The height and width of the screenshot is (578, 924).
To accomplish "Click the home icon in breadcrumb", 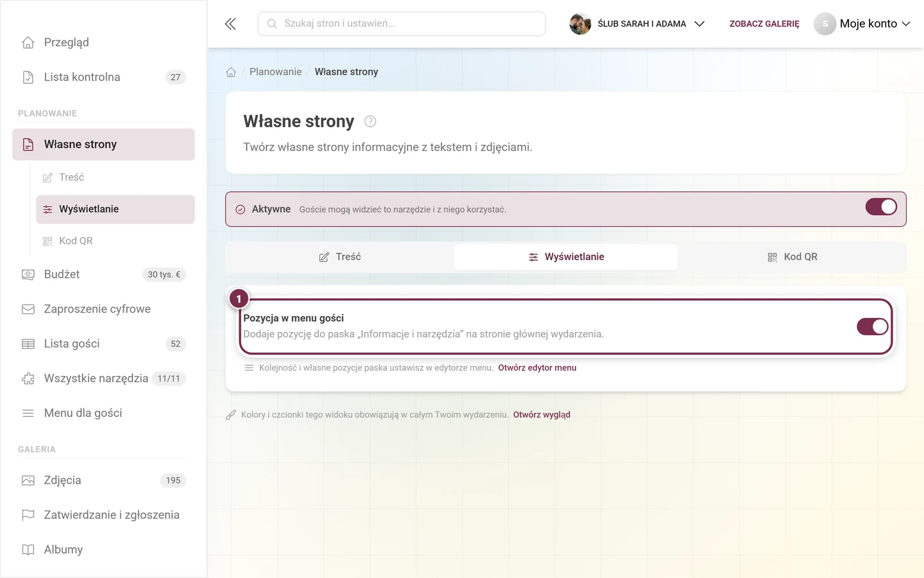I will point(231,72).
